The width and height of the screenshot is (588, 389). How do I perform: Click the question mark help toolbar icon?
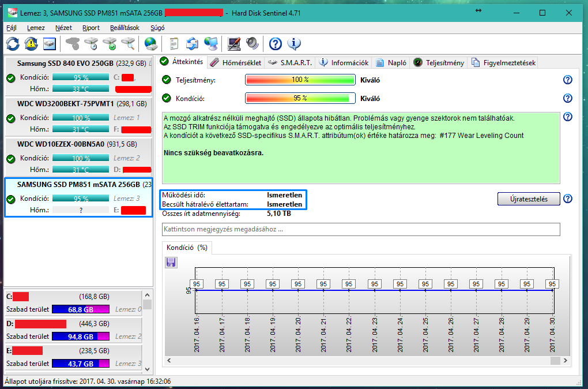tap(275, 44)
